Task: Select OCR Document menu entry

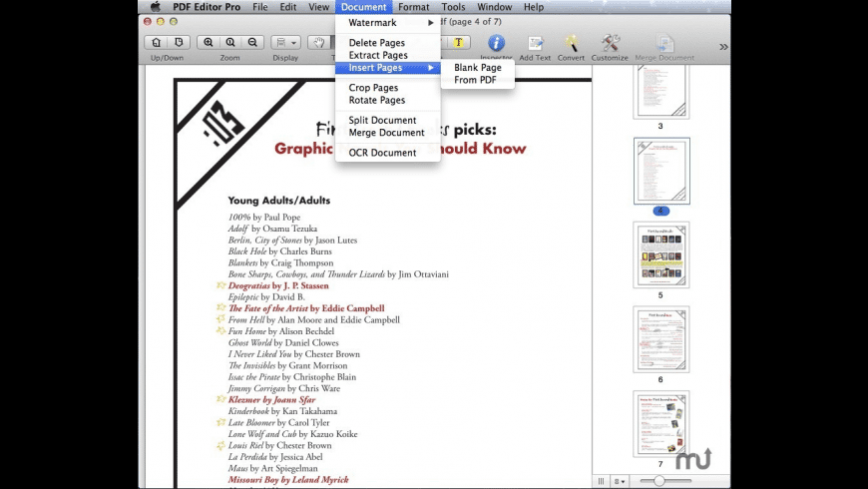Action: pyautogui.click(x=382, y=153)
